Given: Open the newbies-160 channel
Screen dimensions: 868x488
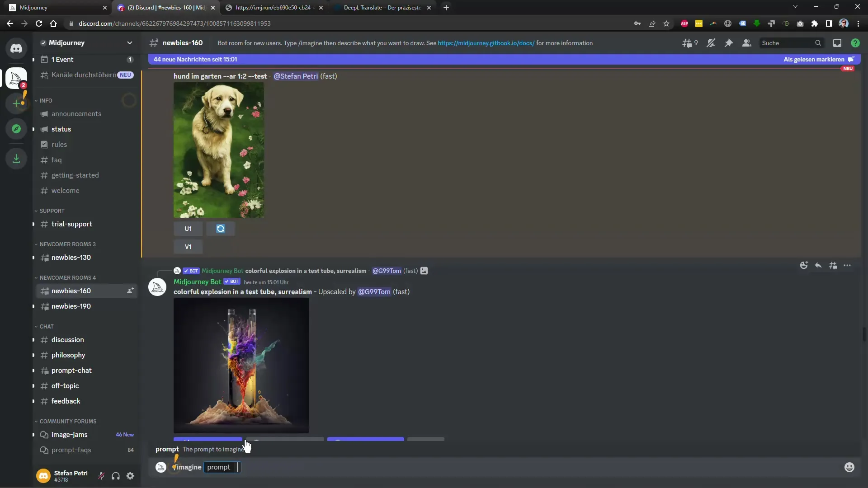Looking at the screenshot, I should [71, 290].
